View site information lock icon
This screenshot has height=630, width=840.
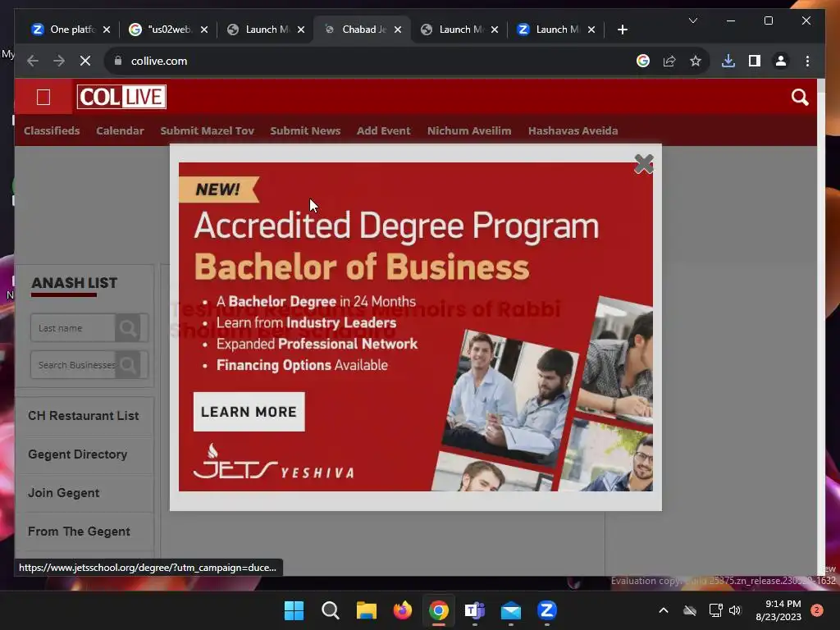(118, 61)
